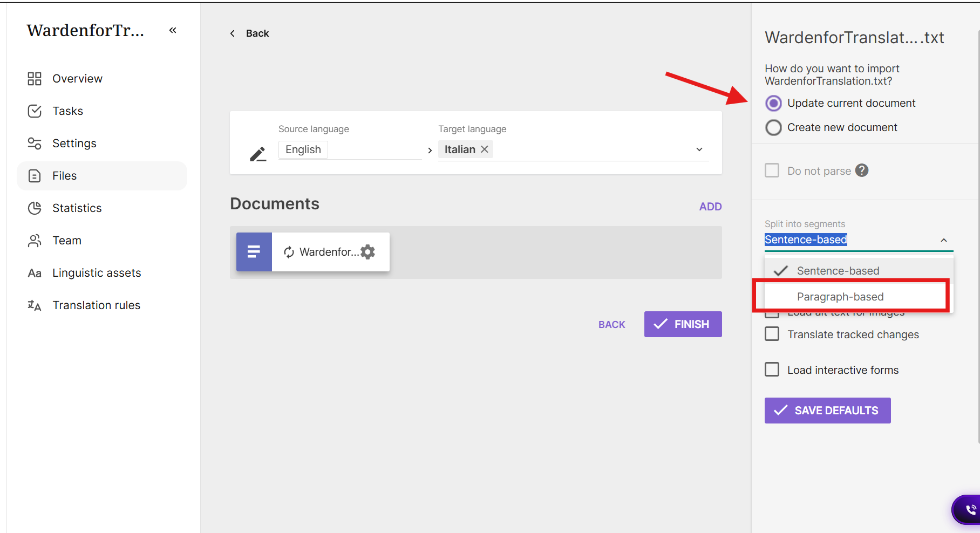Click the refresh icon on Wardenfor document
Image resolution: width=980 pixels, height=533 pixels.
(289, 252)
